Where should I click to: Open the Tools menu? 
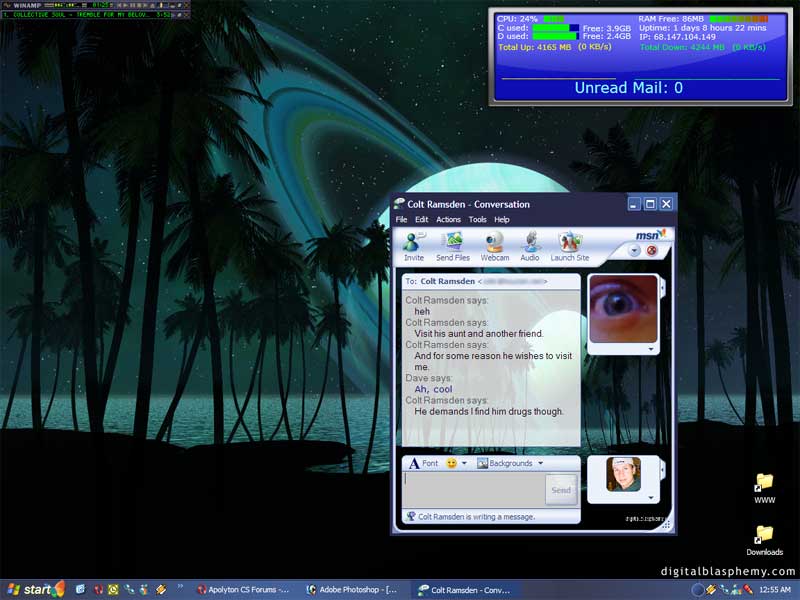point(477,220)
